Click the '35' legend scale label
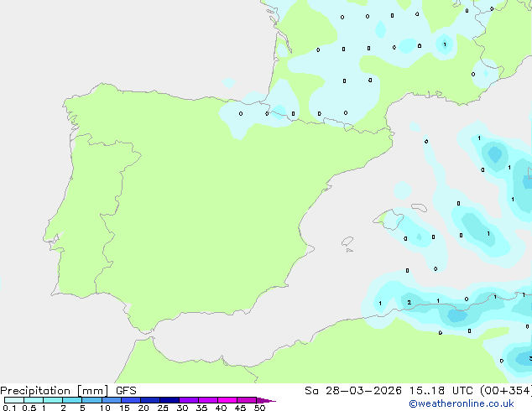The height and width of the screenshot is (411, 532). point(201,408)
